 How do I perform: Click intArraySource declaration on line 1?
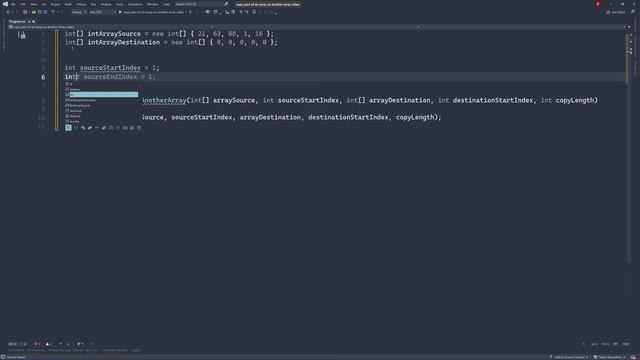pyautogui.click(x=114, y=34)
